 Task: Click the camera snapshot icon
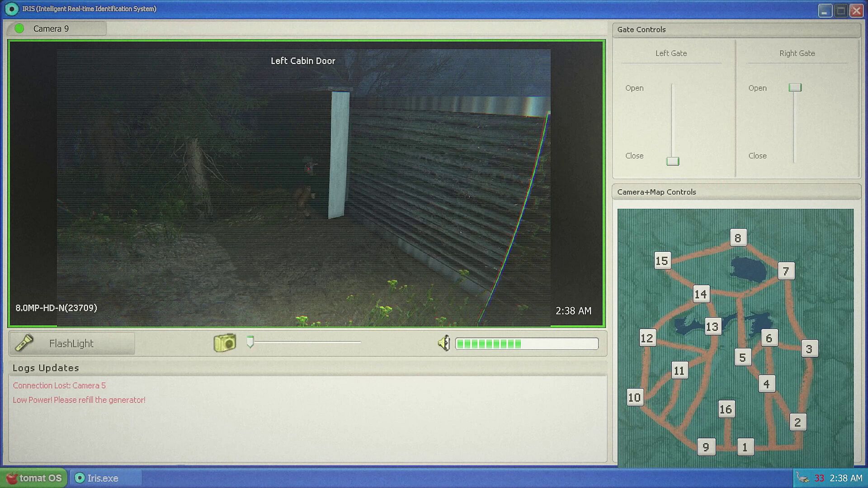click(x=225, y=343)
